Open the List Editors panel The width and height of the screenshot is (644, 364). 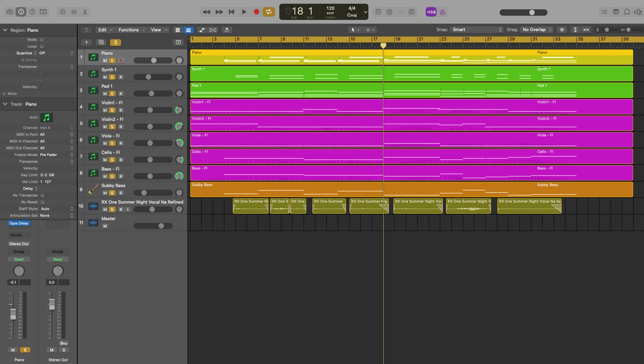(x=604, y=12)
